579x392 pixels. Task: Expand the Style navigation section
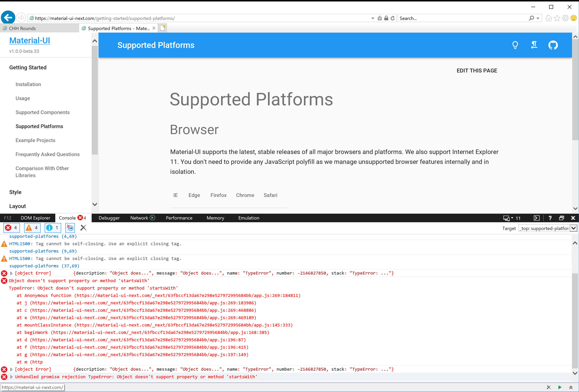click(15, 192)
